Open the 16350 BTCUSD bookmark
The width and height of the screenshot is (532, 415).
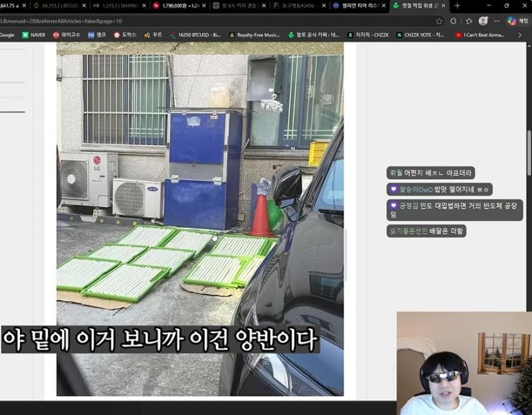pyautogui.click(x=195, y=35)
